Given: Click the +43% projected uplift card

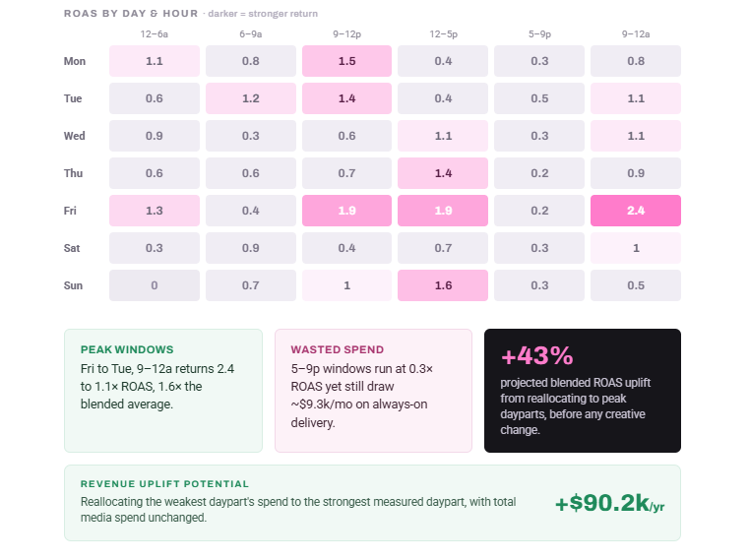Looking at the screenshot, I should click(583, 391).
